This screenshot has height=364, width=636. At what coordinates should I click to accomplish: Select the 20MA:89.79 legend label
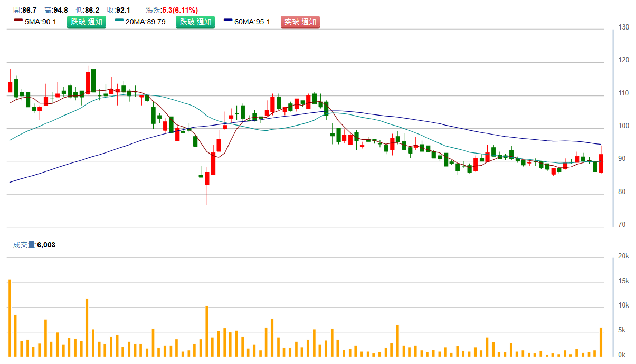(145, 22)
